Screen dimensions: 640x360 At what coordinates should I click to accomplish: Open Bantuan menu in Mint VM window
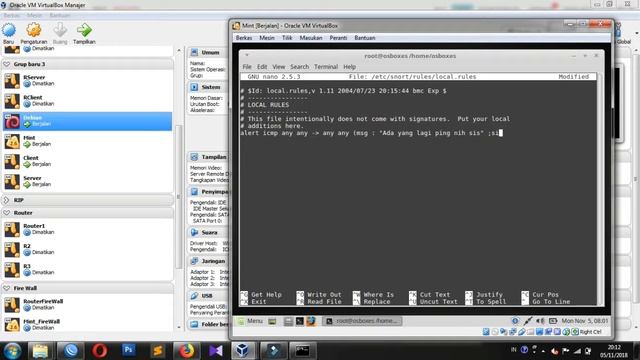[x=364, y=38]
